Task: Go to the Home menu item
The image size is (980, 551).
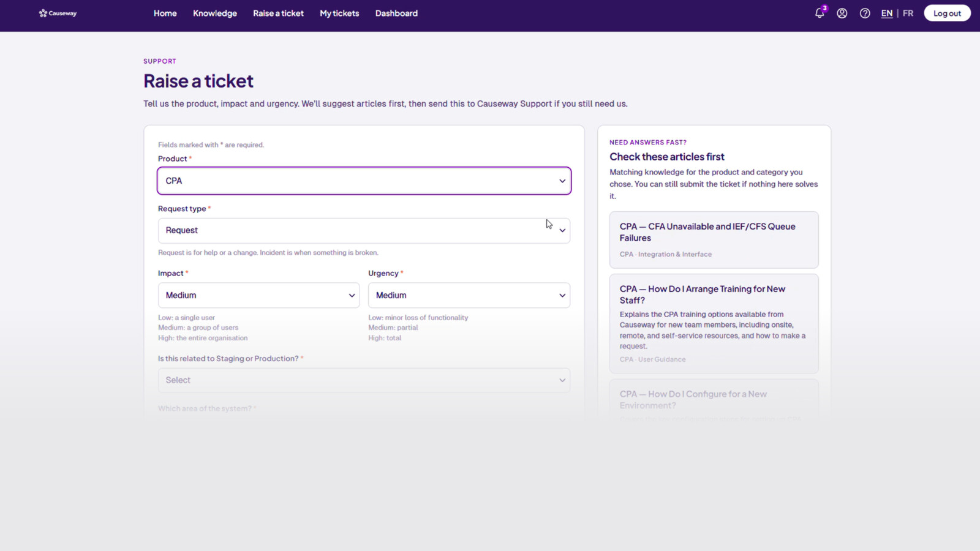Action: pyautogui.click(x=165, y=13)
